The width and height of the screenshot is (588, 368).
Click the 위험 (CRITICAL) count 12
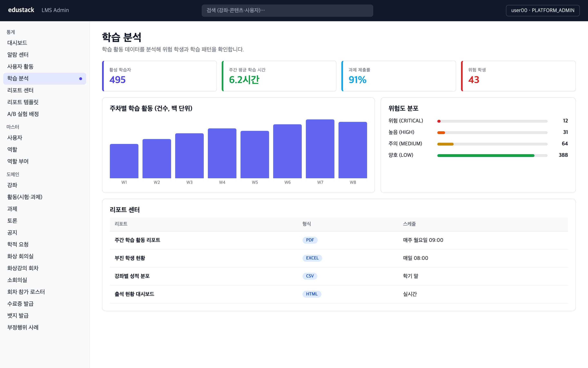(x=565, y=121)
